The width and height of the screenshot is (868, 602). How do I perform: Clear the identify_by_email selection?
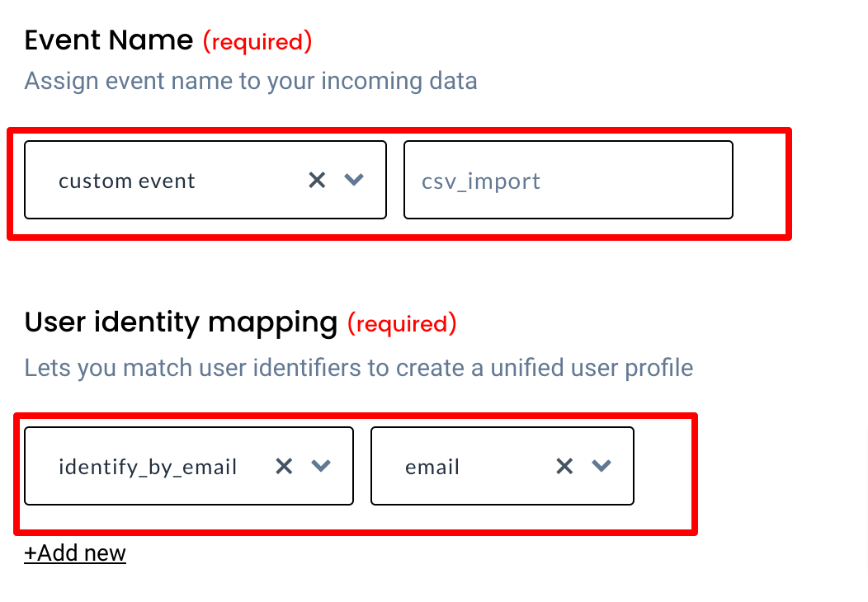pos(284,466)
